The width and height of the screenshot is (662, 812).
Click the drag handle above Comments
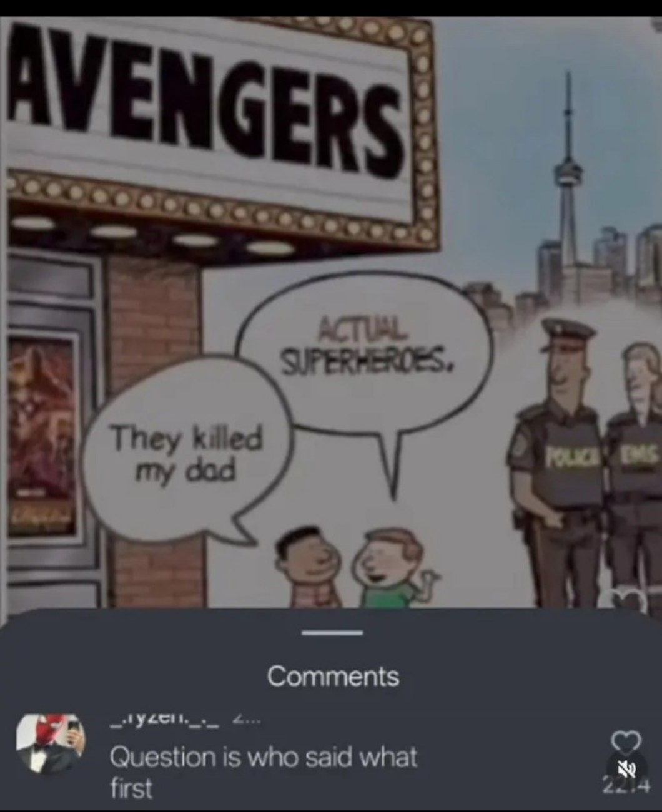[x=332, y=633]
